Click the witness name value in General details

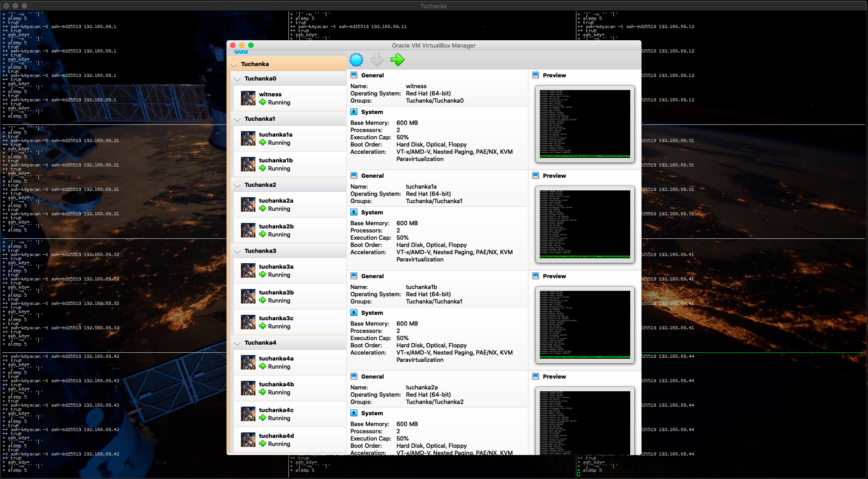(x=416, y=86)
